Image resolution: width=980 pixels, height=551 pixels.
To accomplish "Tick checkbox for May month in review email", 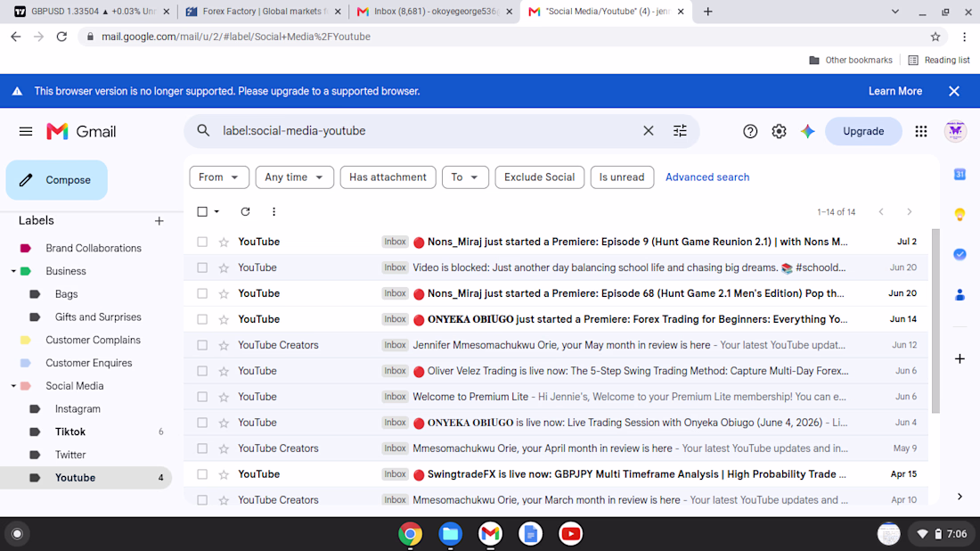I will (x=202, y=345).
